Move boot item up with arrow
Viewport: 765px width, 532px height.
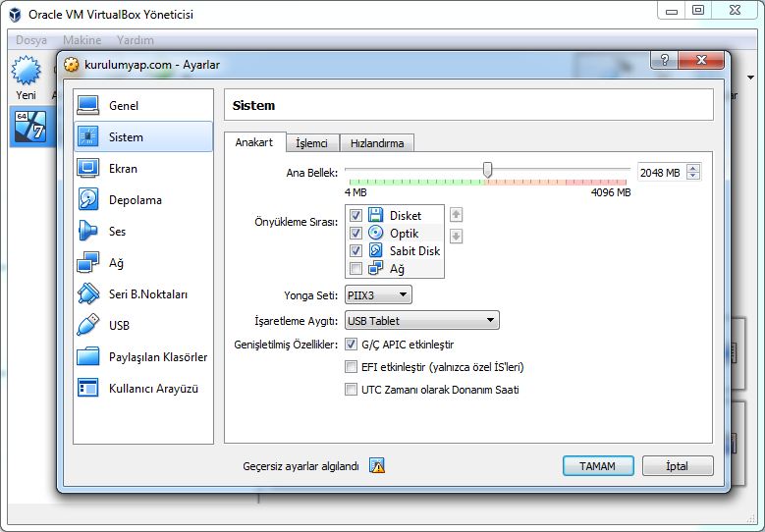point(457,215)
